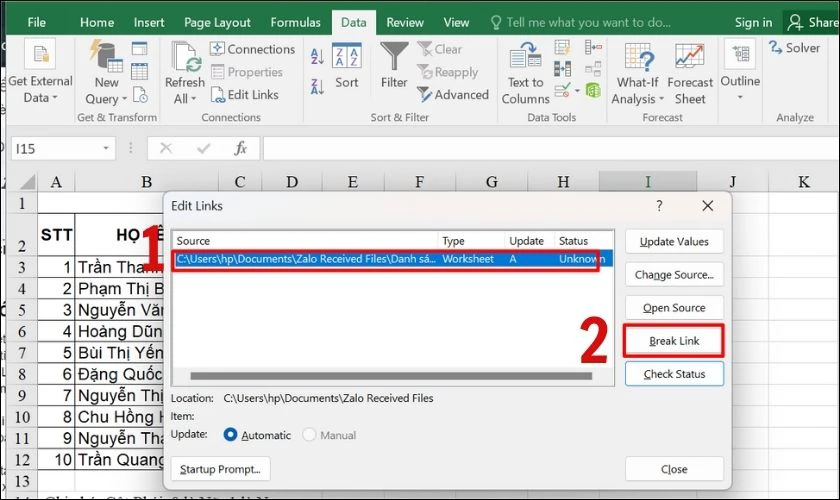Sort Z to A descending
The height and width of the screenshot is (500, 840).
click(317, 86)
